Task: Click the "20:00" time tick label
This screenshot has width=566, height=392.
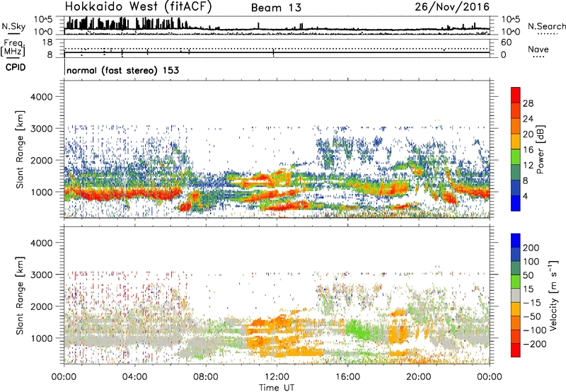Action: pos(419,377)
